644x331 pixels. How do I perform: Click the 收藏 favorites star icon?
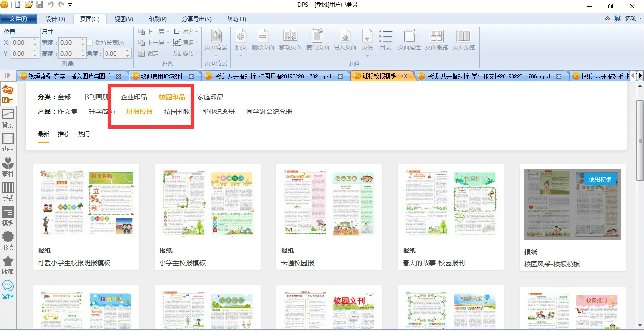click(x=8, y=265)
